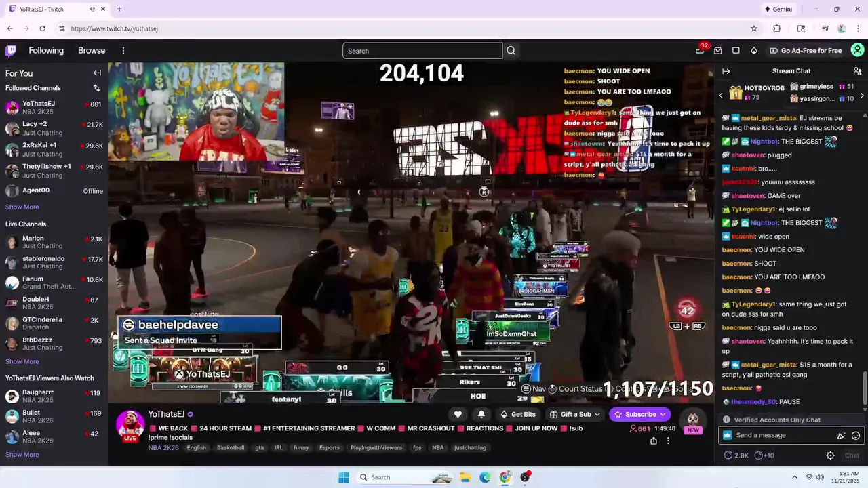The width and height of the screenshot is (868, 488).
Task: Open chat settings gear
Action: [x=830, y=455]
